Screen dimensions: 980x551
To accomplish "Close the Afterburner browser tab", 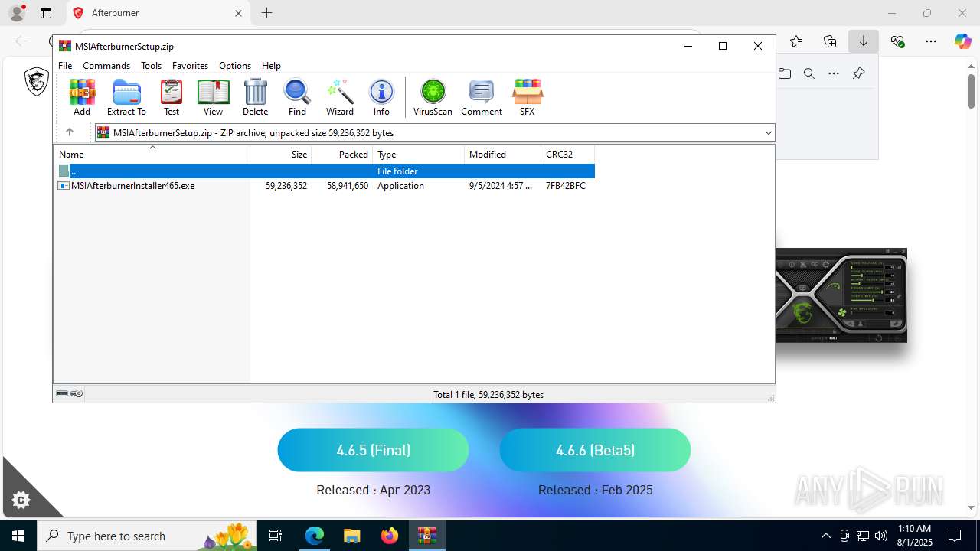I will pyautogui.click(x=238, y=13).
